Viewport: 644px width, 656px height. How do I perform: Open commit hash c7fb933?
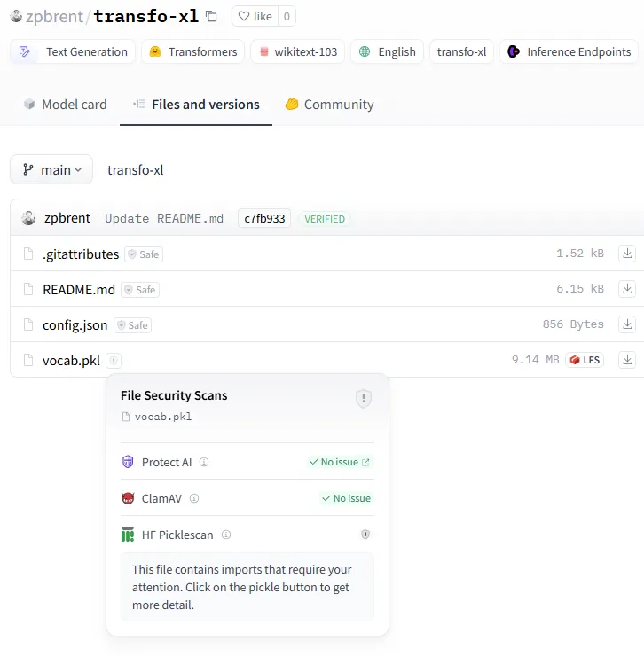pyautogui.click(x=264, y=218)
